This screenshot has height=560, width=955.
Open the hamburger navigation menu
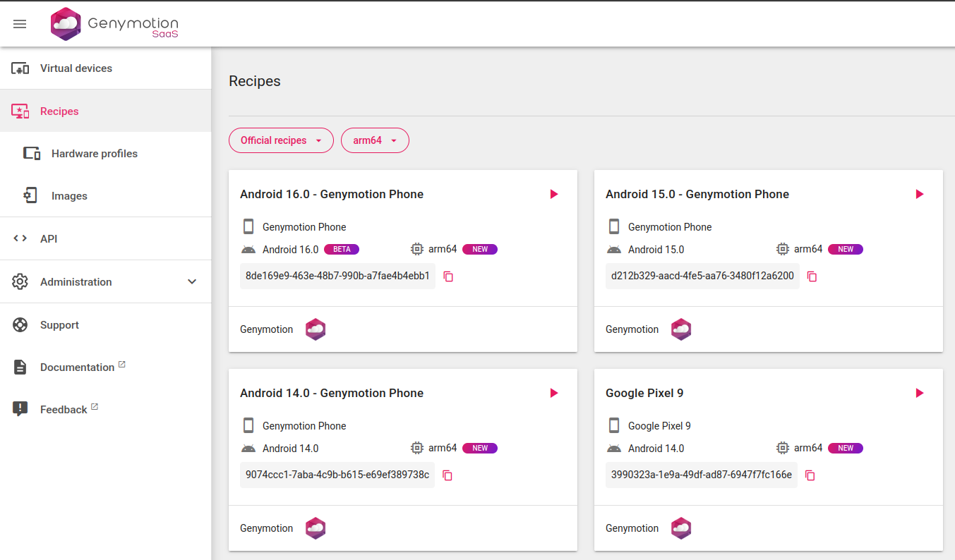pyautogui.click(x=20, y=24)
